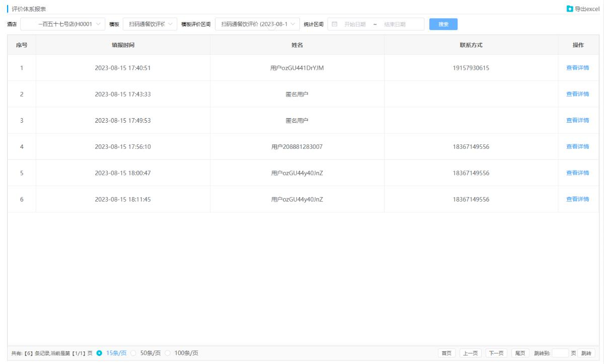604x364 pixels.
Task: Click the calendar icon in date range field
Action: pyautogui.click(x=334, y=24)
